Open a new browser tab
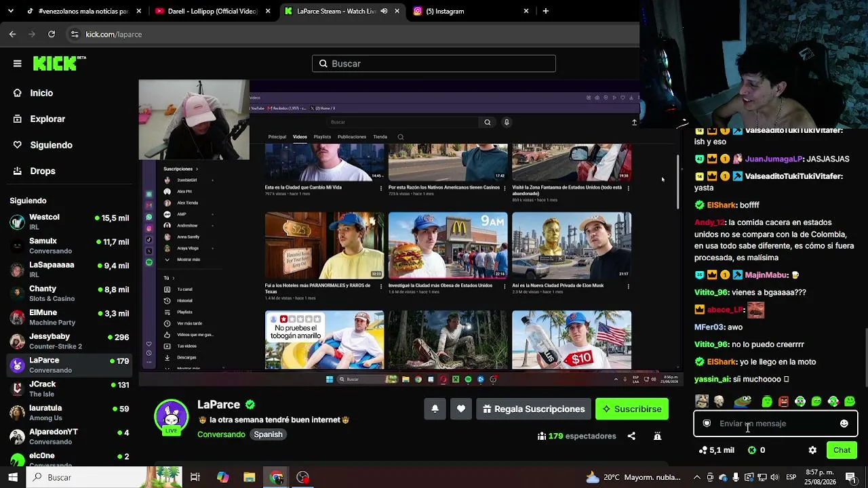Viewport: 868px width, 488px height. (546, 11)
